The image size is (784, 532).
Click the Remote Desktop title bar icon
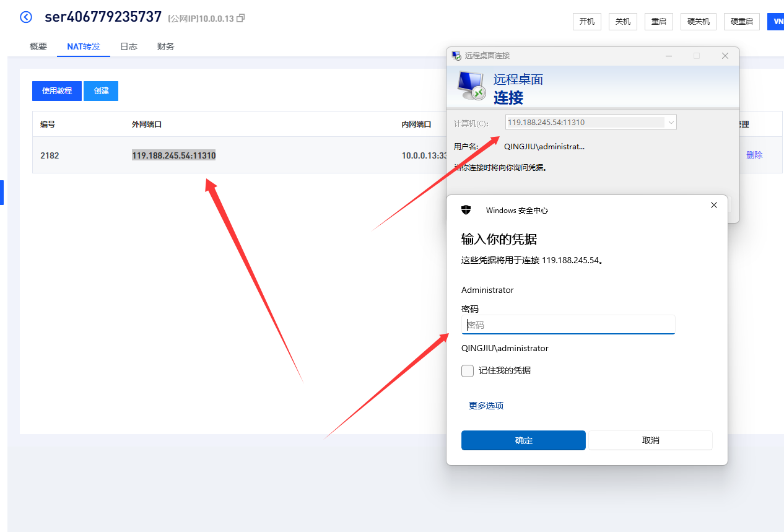(456, 56)
